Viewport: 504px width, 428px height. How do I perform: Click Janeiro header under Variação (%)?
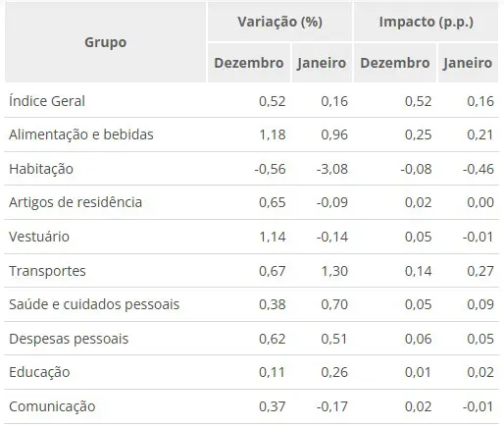tap(322, 63)
